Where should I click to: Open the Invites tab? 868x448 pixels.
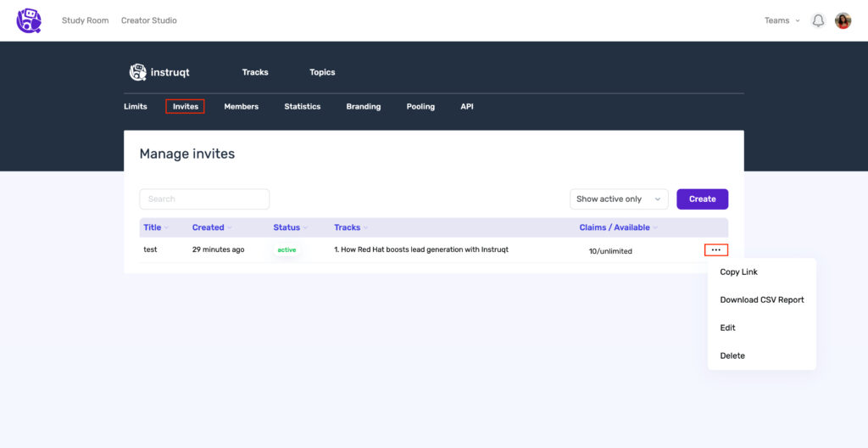point(185,106)
